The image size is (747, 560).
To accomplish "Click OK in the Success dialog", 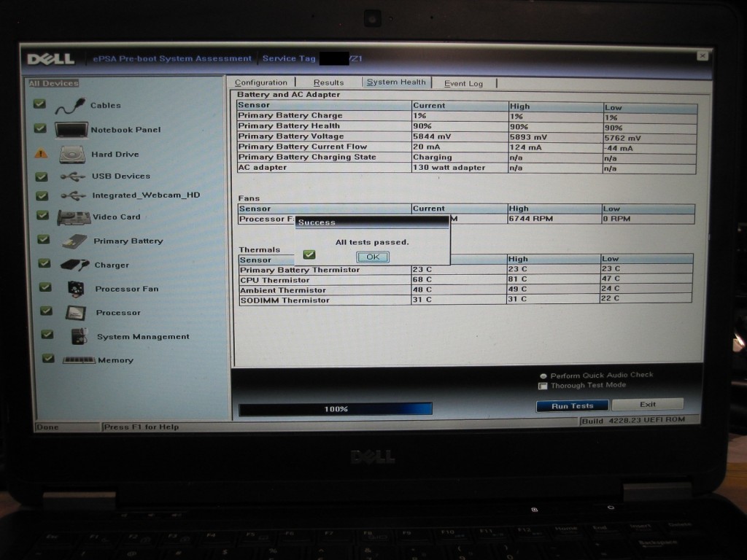I will pos(373,257).
